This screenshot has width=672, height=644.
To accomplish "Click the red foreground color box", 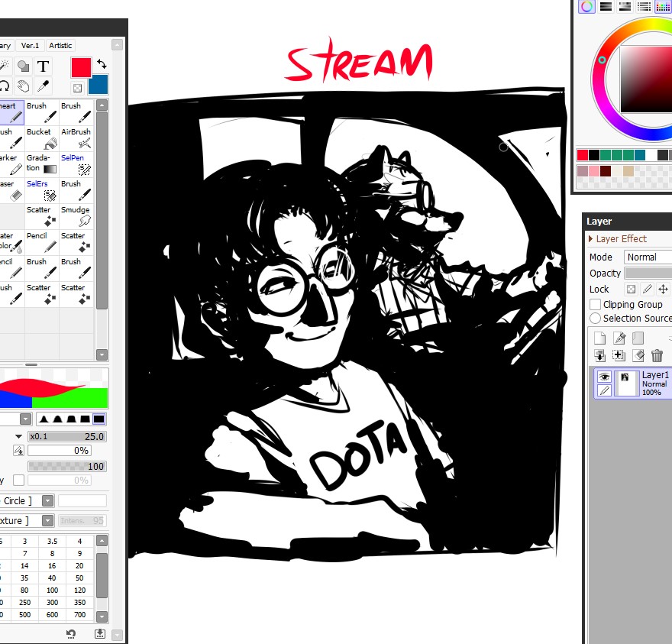I will 81,68.
